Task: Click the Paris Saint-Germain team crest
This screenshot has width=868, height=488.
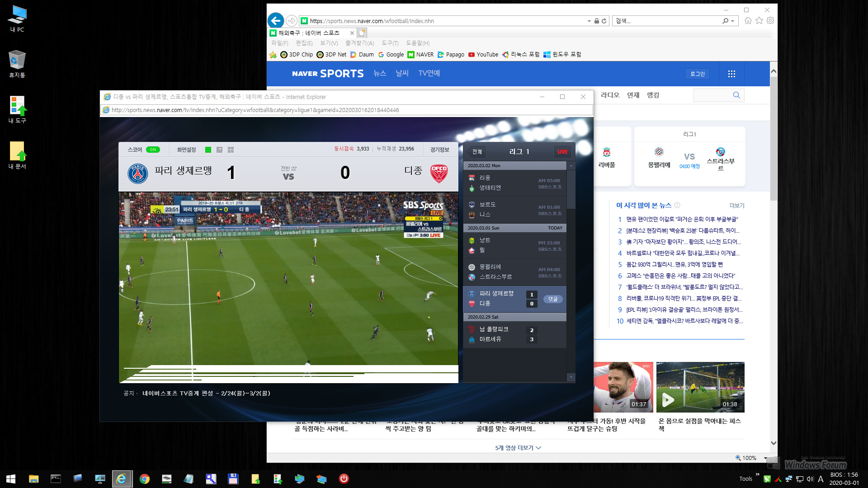Action: click(138, 173)
